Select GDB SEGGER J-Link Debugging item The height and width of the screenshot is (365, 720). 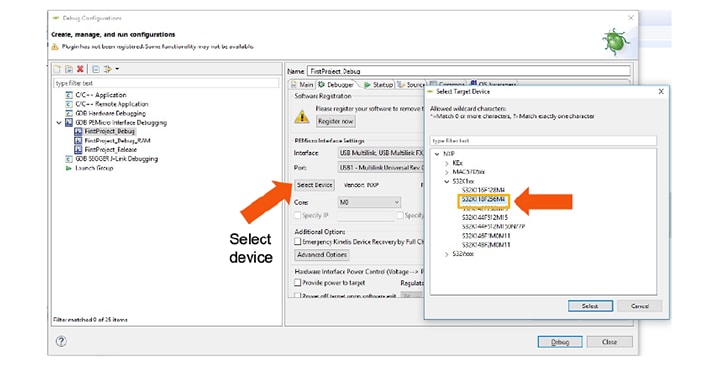click(x=116, y=159)
